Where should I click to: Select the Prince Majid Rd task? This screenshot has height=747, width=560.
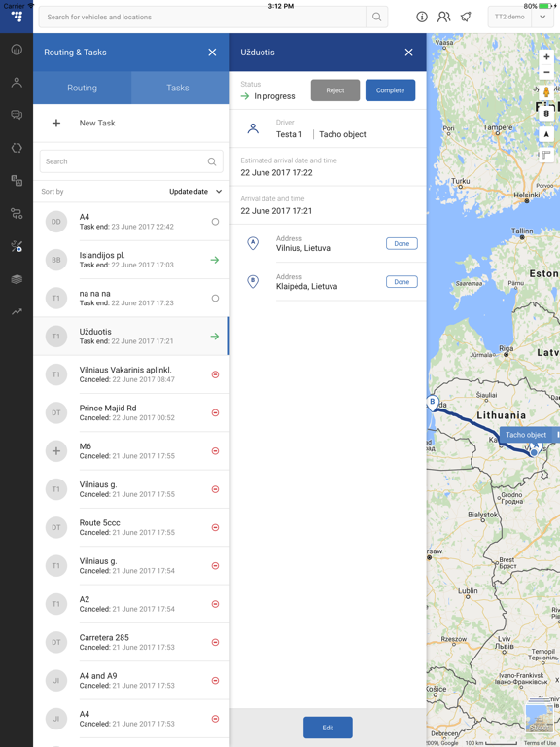pos(131,412)
